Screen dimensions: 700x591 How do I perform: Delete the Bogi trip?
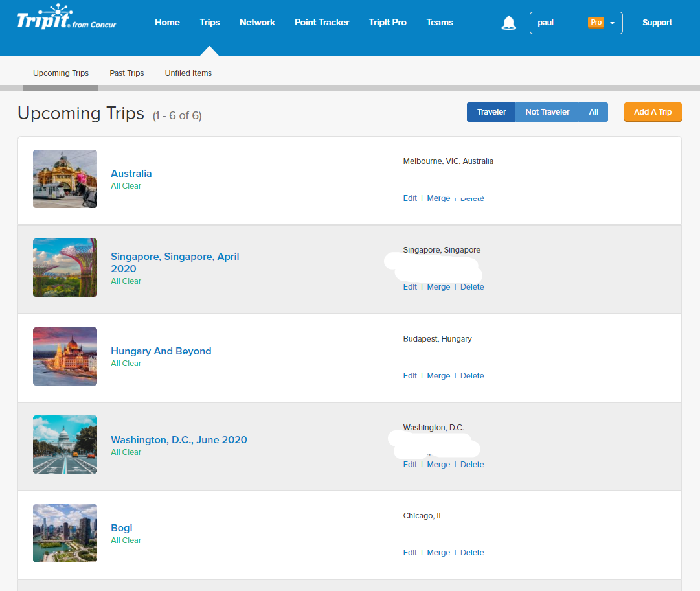(x=472, y=553)
